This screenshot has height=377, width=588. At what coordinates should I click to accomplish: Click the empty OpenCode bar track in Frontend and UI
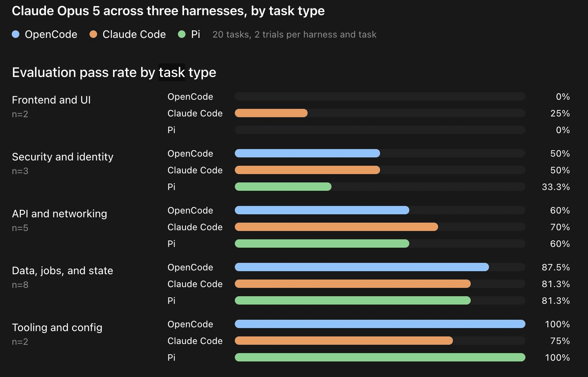point(380,96)
